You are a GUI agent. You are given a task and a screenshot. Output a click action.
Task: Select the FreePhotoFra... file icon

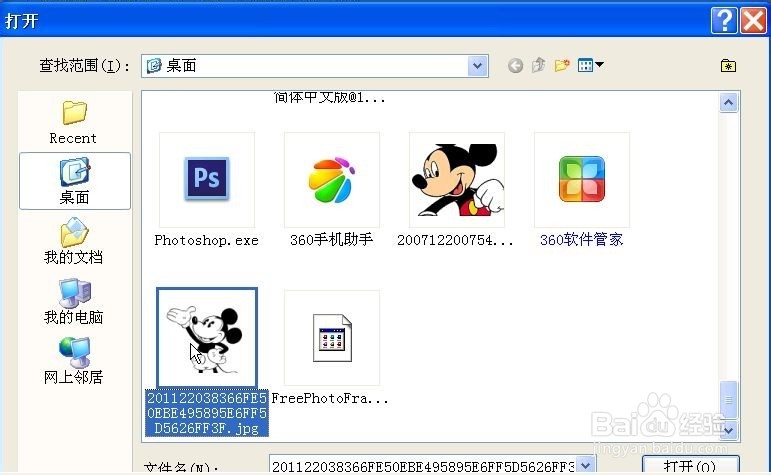click(332, 338)
